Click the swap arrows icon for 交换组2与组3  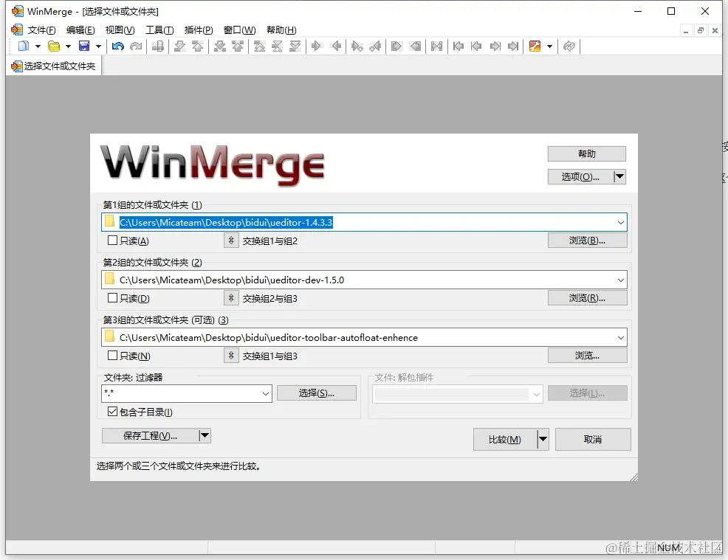[231, 298]
